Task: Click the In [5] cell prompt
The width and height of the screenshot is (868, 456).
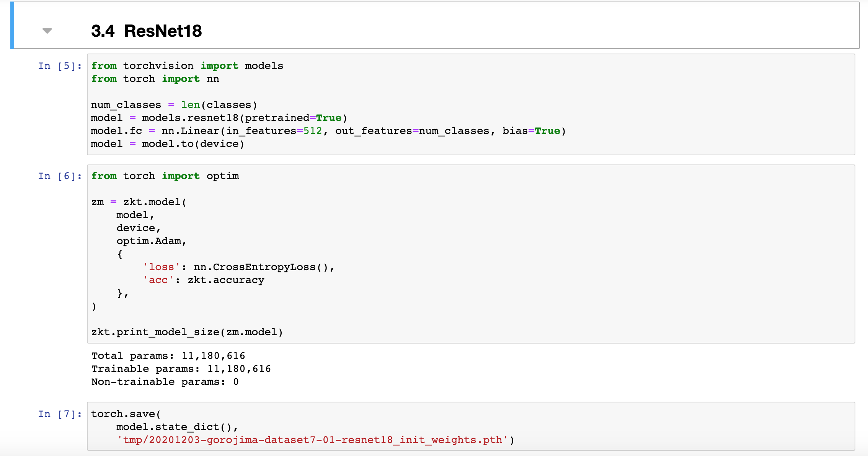Action: click(60, 66)
